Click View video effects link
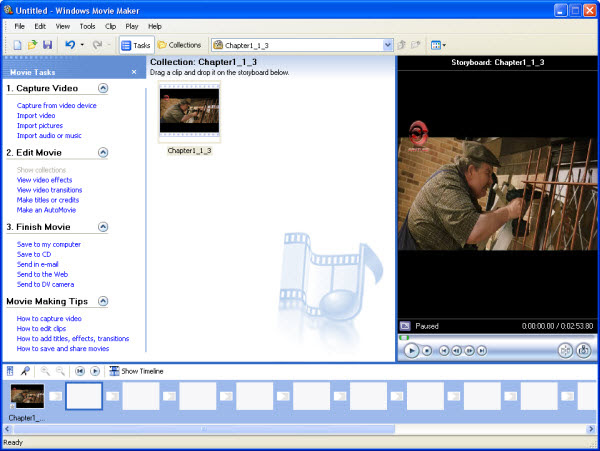Image resolution: width=600 pixels, height=451 pixels. click(x=44, y=180)
